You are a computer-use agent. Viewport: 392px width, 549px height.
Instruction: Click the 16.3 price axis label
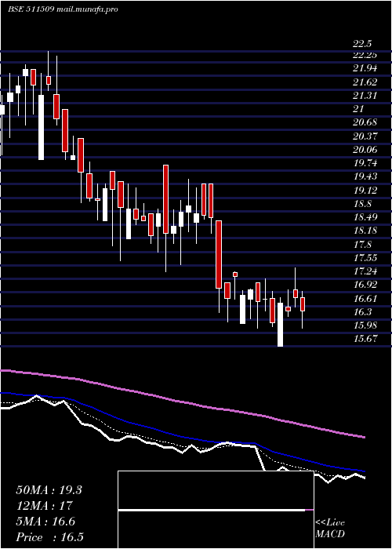pyautogui.click(x=362, y=311)
